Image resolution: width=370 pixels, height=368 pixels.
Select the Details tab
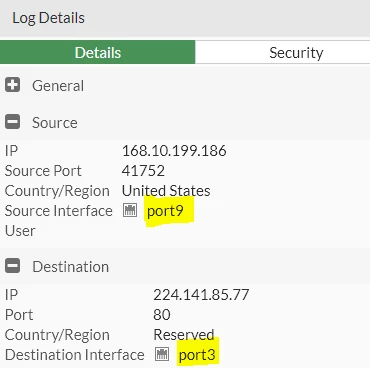coord(98,53)
